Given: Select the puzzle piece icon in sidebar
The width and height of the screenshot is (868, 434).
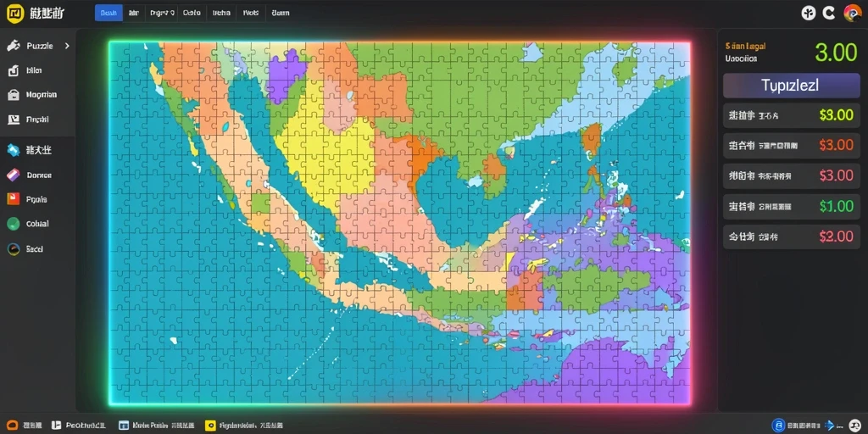Looking at the screenshot, I should click(x=14, y=46).
